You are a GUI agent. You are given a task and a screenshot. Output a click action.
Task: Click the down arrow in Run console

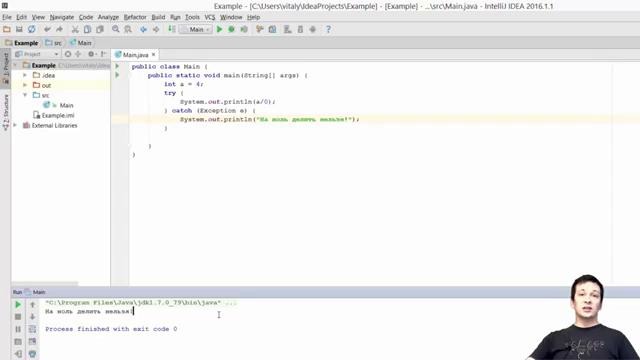33,317
